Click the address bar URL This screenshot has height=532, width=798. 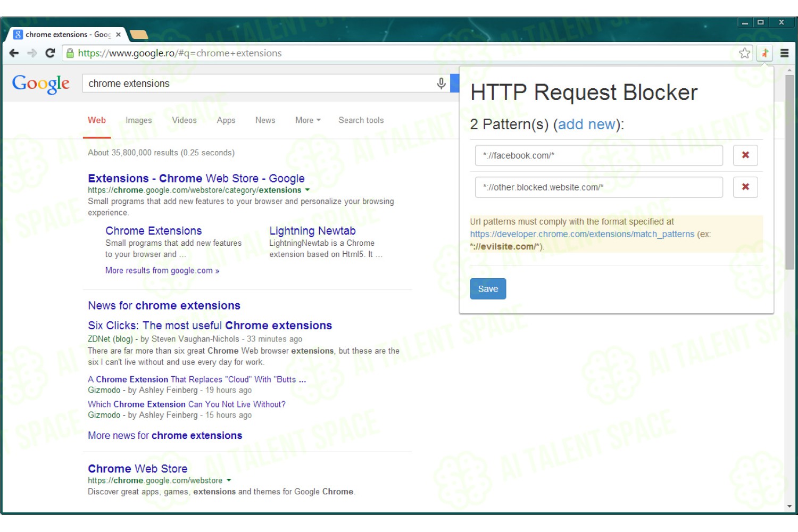[x=180, y=53]
